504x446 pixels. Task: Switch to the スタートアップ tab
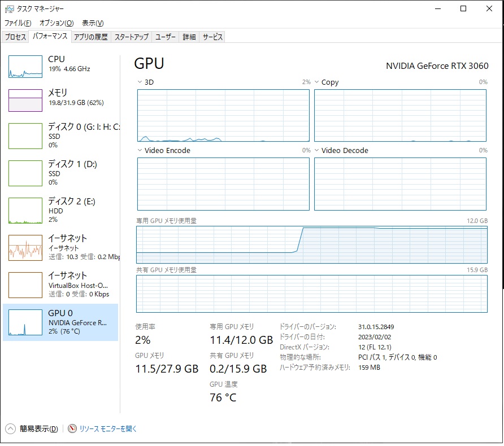pos(131,37)
